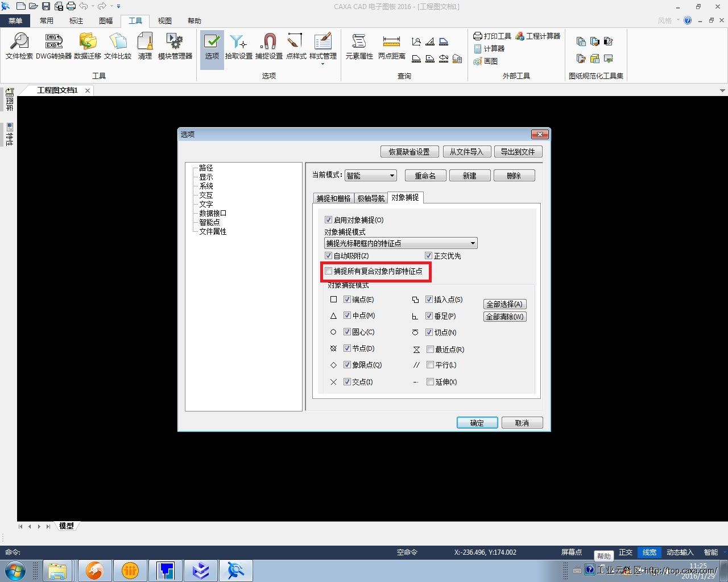Open the 数据迁移 data migration tool
728x582 pixels.
[88, 46]
